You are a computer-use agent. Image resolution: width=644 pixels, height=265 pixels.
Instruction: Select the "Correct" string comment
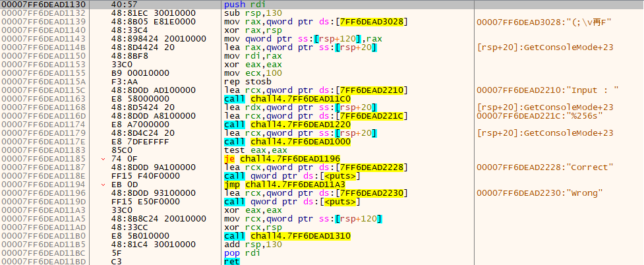click(545, 167)
